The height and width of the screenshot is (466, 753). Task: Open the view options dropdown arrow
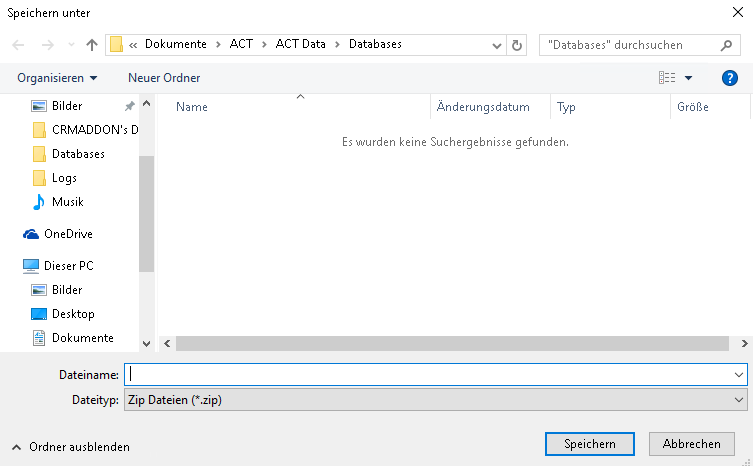click(688, 78)
